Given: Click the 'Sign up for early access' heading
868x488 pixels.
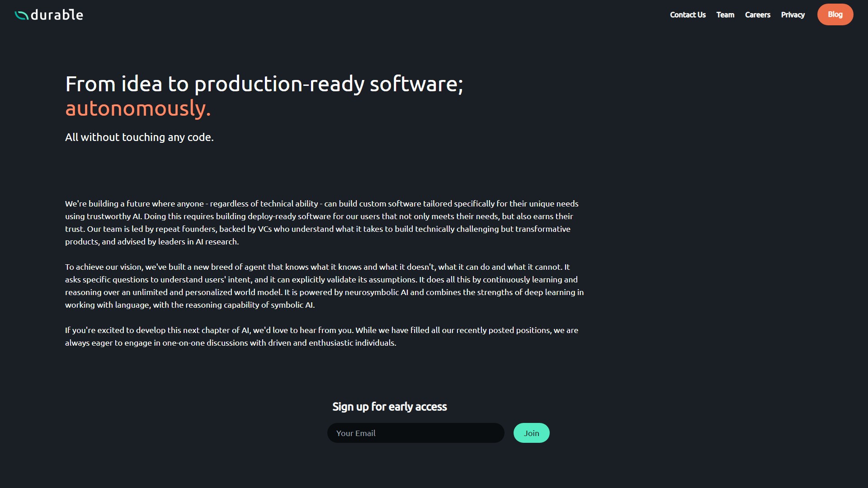Looking at the screenshot, I should [x=389, y=407].
